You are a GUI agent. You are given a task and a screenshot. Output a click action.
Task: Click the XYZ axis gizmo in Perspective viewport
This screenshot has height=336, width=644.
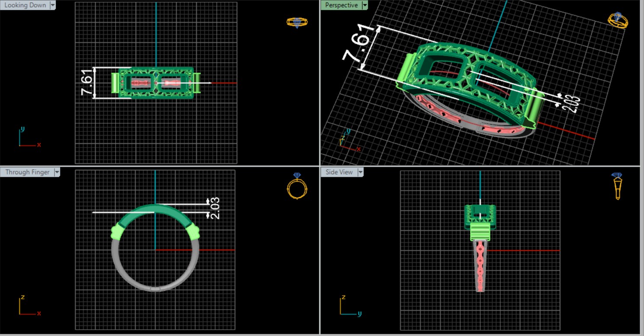348,141
